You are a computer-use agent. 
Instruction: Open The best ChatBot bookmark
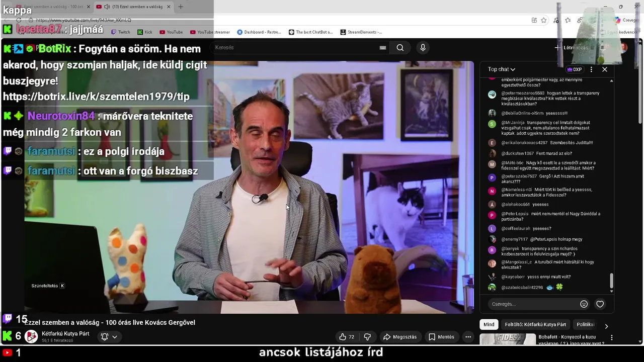pyautogui.click(x=310, y=32)
